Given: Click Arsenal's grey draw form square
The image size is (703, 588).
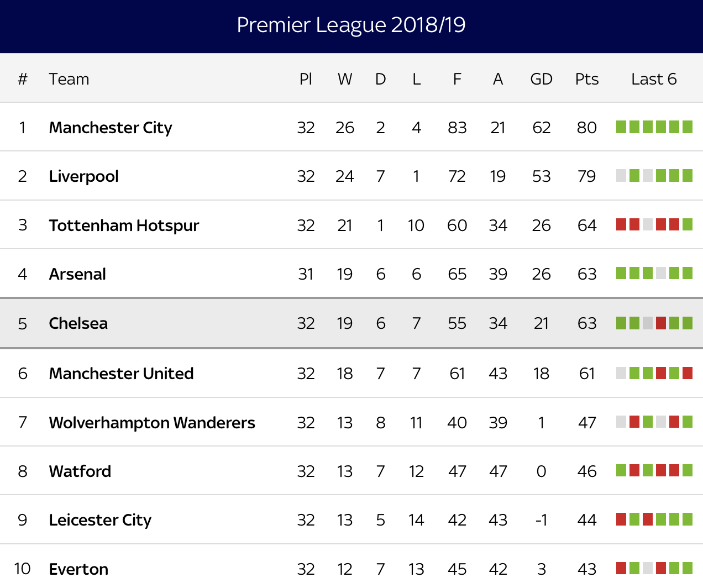Looking at the screenshot, I should tap(661, 273).
